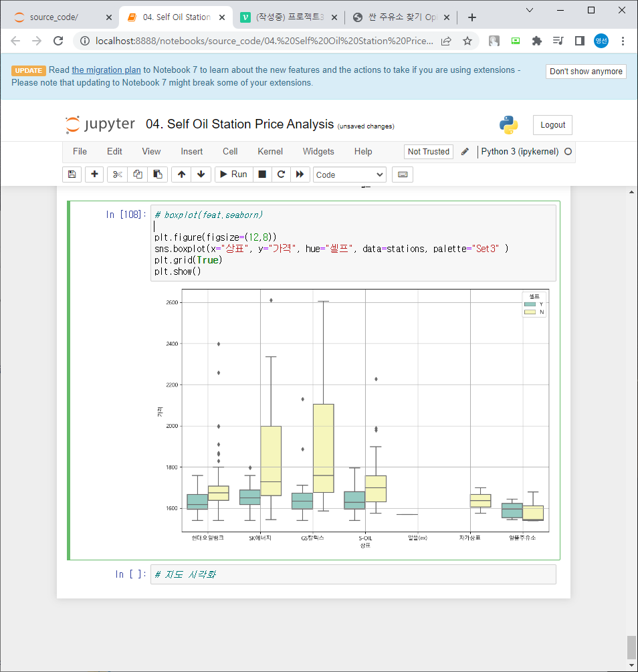638x672 pixels.
Task: Click the Python logo icon
Action: pyautogui.click(x=508, y=125)
